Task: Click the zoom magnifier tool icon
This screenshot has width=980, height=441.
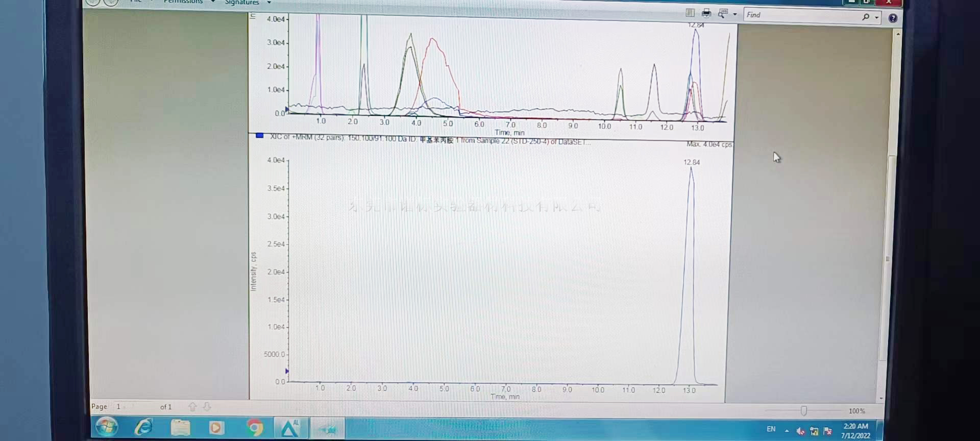Action: (722, 14)
